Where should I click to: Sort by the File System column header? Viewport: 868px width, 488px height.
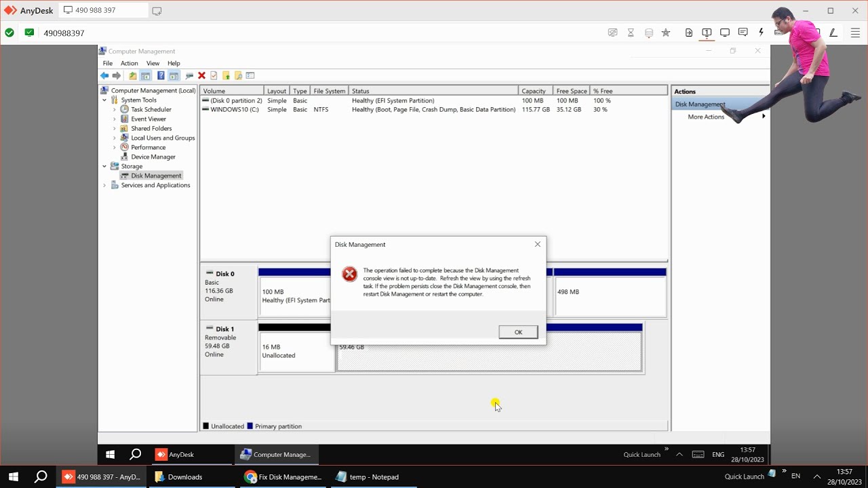[330, 91]
